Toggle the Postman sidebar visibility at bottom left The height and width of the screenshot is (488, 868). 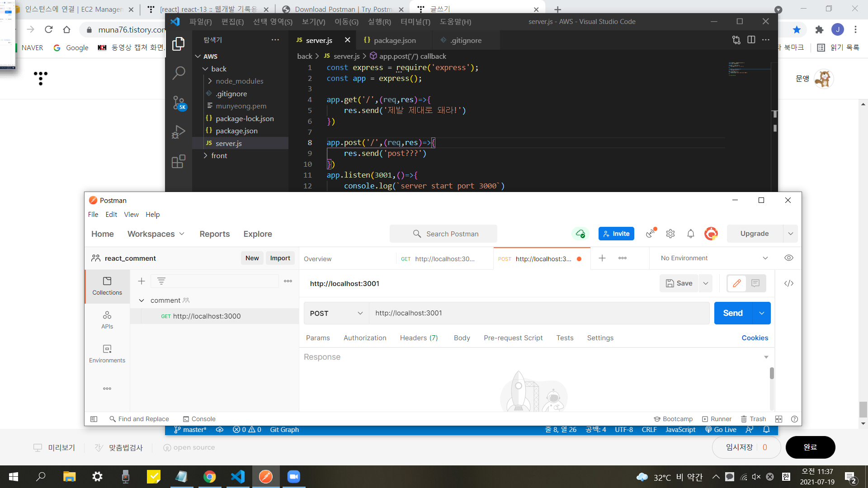(94, 419)
